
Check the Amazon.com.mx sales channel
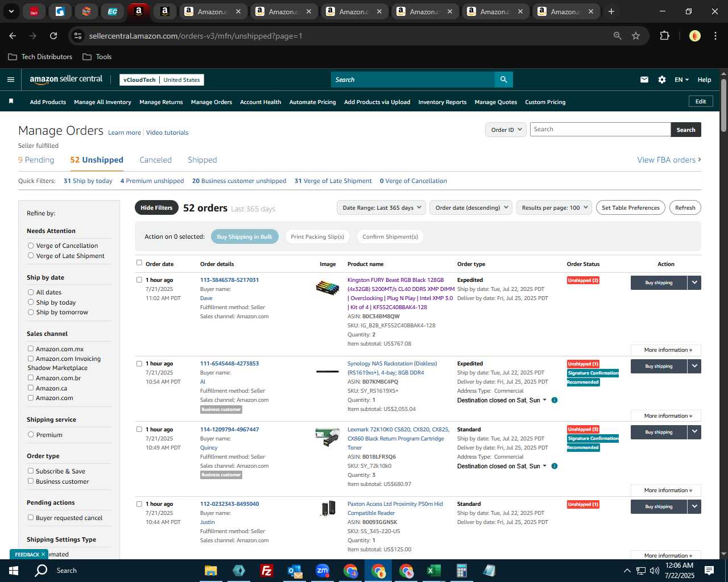31,348
